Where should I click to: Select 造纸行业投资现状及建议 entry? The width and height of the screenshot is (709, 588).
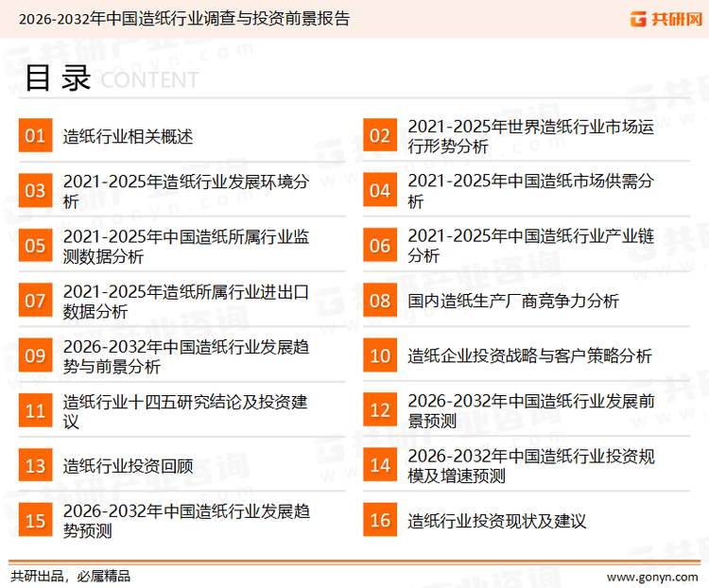click(x=497, y=520)
